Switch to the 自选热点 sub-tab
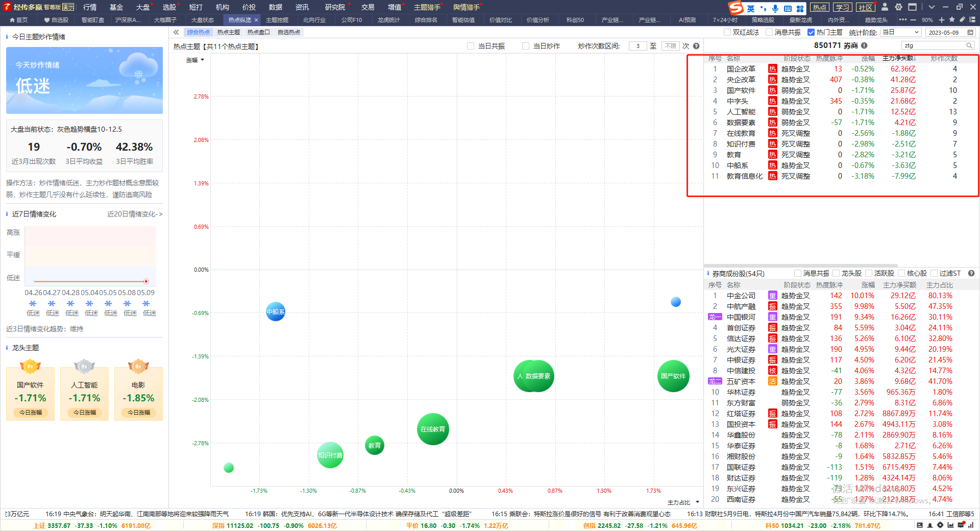Screen dimensions: 980x531 tap(288, 32)
